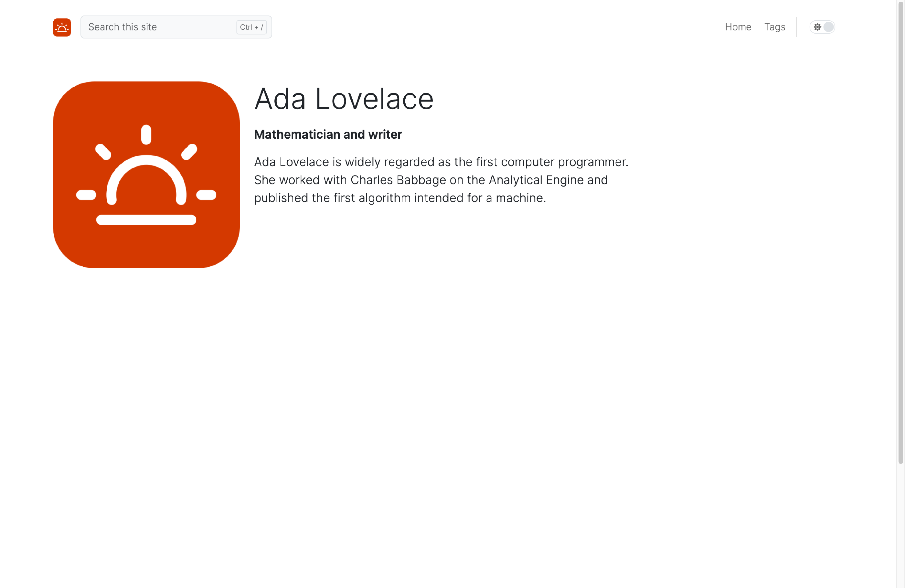Click the divider line beside Tags
Screen dimensions: 905x588
(797, 27)
